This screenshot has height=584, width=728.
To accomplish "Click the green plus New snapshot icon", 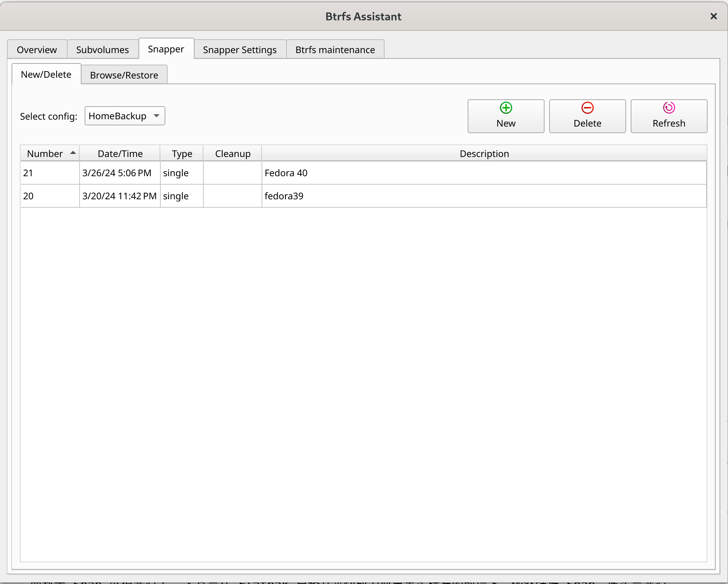I will (x=505, y=108).
